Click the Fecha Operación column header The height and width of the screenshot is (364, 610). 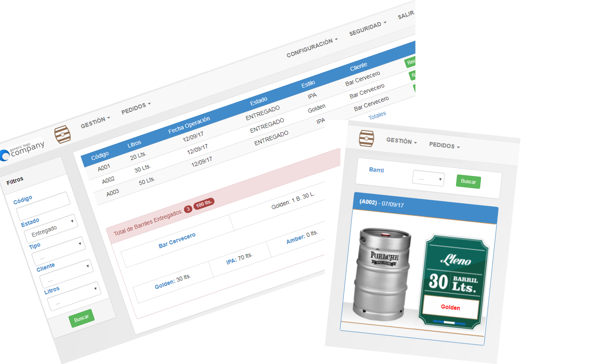[x=189, y=125]
